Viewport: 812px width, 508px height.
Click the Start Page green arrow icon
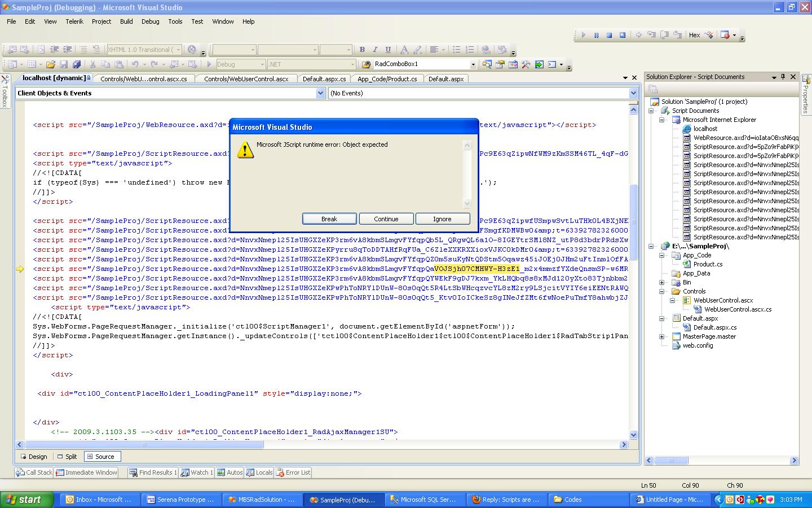[539, 64]
